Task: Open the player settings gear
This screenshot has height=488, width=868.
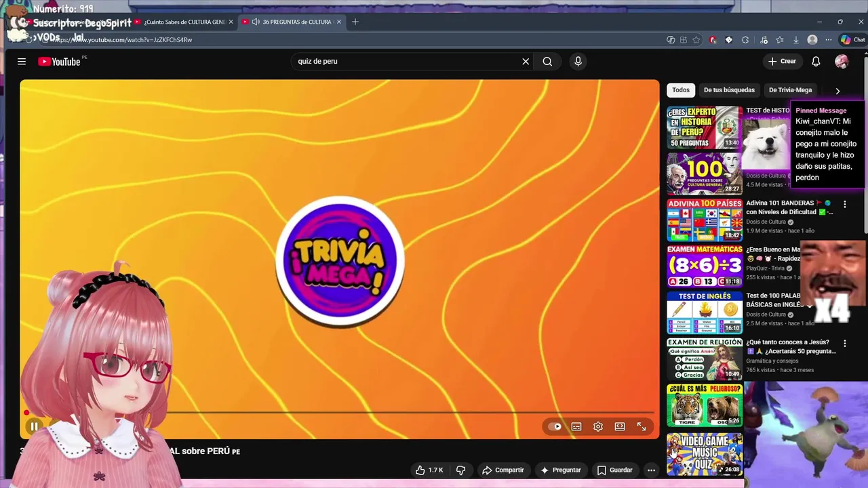Action: pyautogui.click(x=598, y=426)
